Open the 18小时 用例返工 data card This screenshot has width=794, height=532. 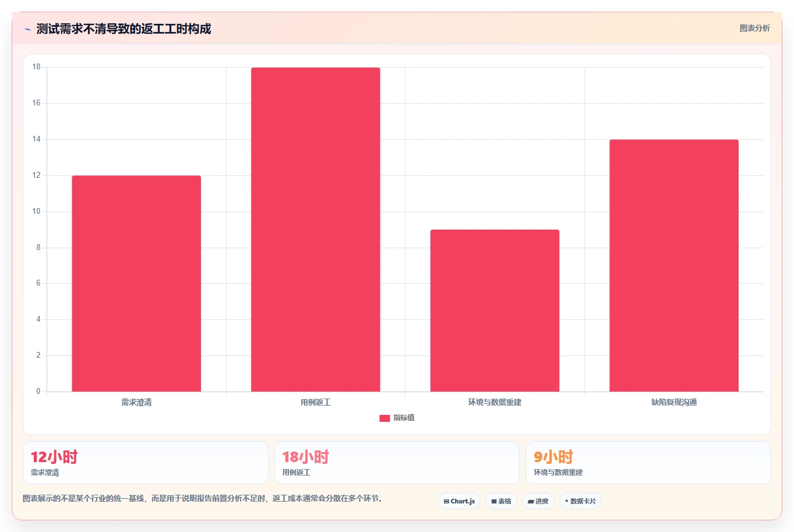tap(397, 463)
